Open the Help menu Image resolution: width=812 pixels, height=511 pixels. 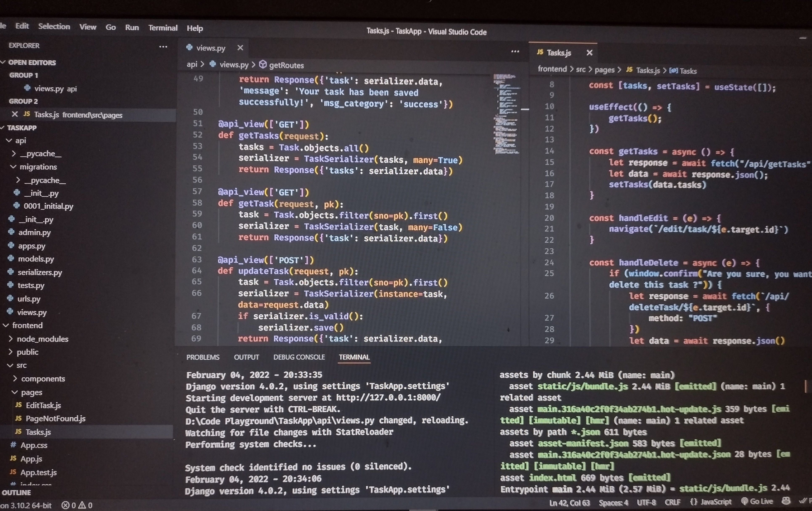click(x=195, y=28)
